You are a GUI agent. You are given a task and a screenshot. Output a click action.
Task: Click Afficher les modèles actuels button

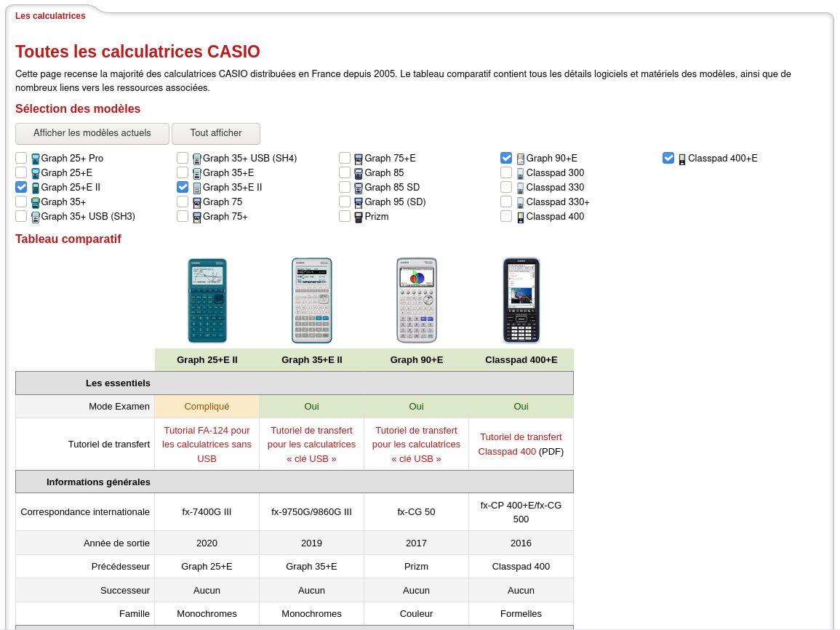pyautogui.click(x=92, y=133)
